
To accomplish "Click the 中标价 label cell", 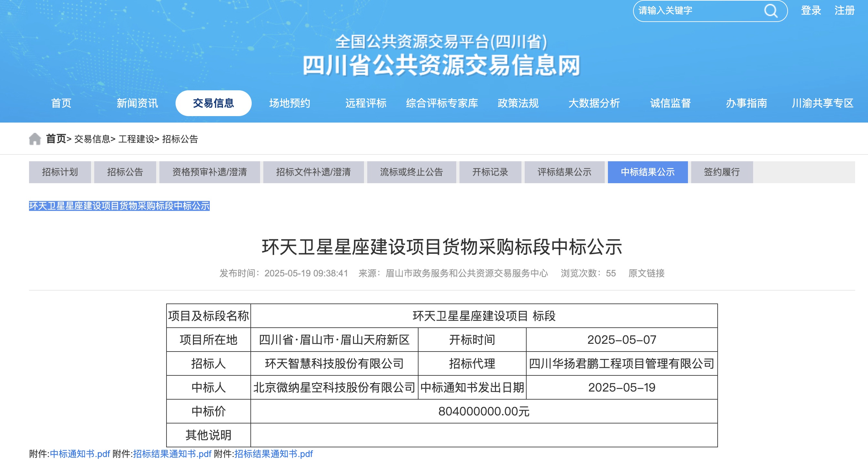I will click(x=208, y=412).
